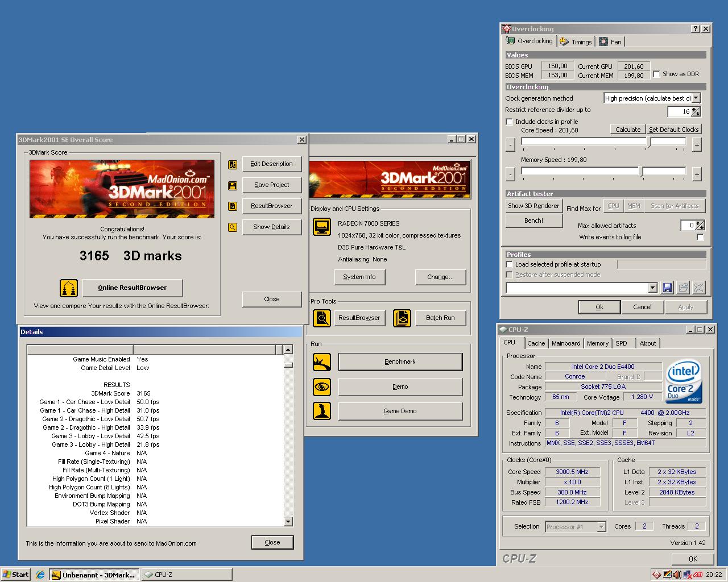Click the ResultBrowser document icon in score window
The height and width of the screenshot is (582, 728).
tap(233, 206)
